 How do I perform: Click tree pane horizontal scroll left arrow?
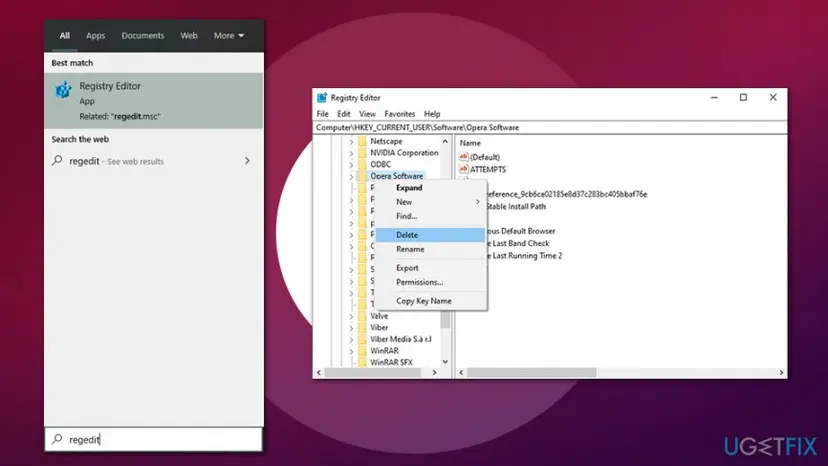click(318, 372)
